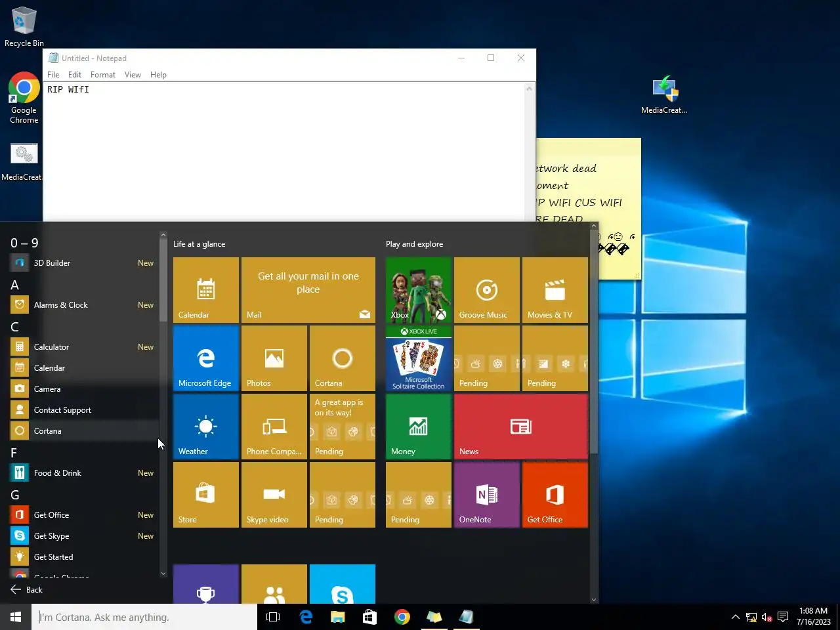Open Store from the taskbar

(370, 617)
